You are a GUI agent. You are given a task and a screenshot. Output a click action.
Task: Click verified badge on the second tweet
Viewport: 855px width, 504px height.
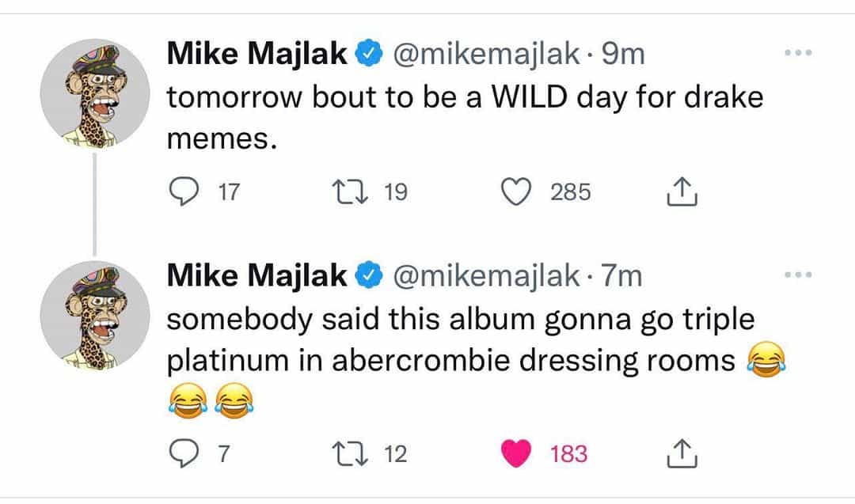[368, 276]
